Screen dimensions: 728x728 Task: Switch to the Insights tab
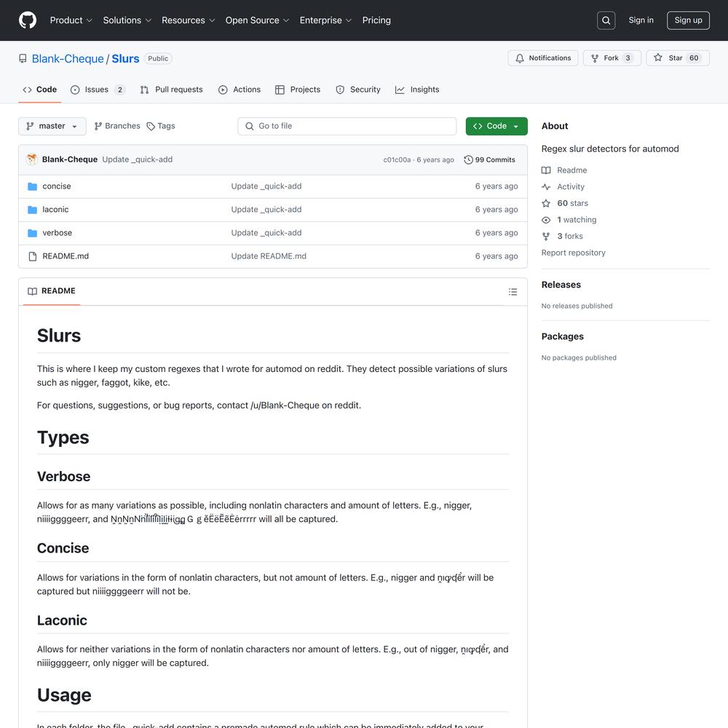(x=417, y=90)
